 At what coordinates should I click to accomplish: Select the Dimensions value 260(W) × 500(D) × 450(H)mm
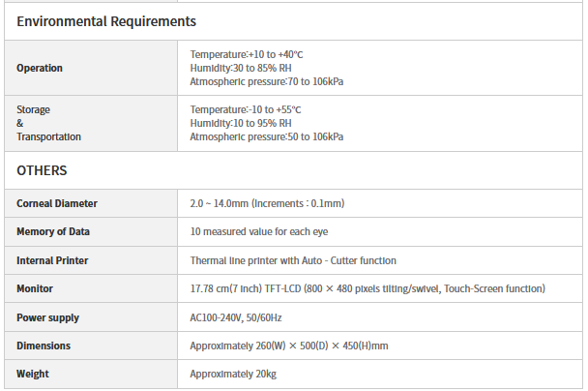pyautogui.click(x=288, y=346)
